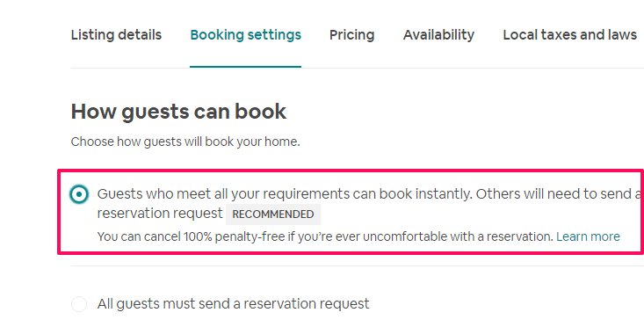Image resolution: width=644 pixels, height=327 pixels.
Task: Click the "How guests can book" heading
Action: point(178,112)
